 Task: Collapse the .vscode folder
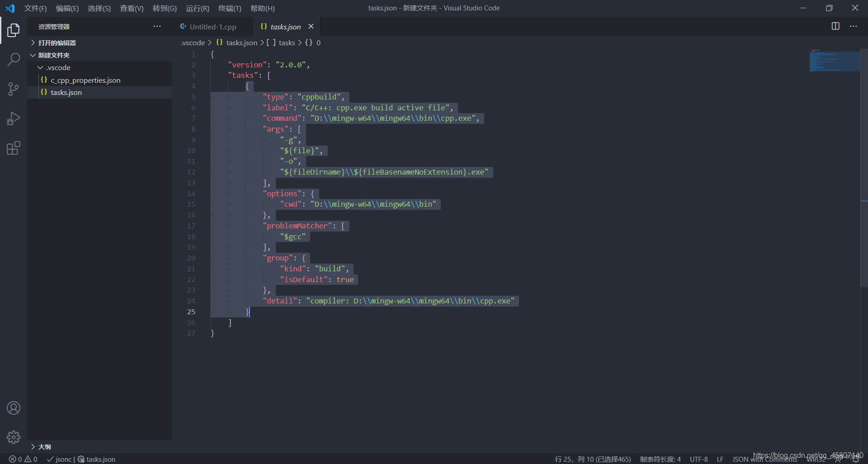coord(58,67)
